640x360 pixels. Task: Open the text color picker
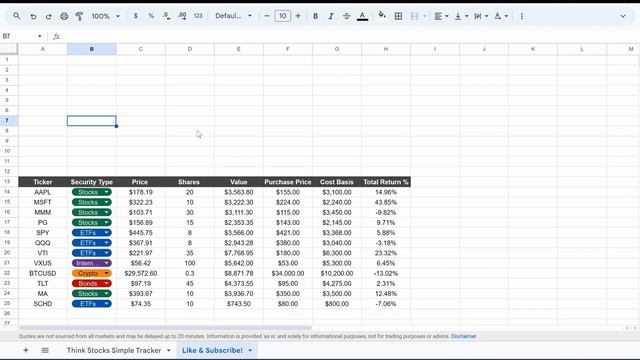coord(362,16)
